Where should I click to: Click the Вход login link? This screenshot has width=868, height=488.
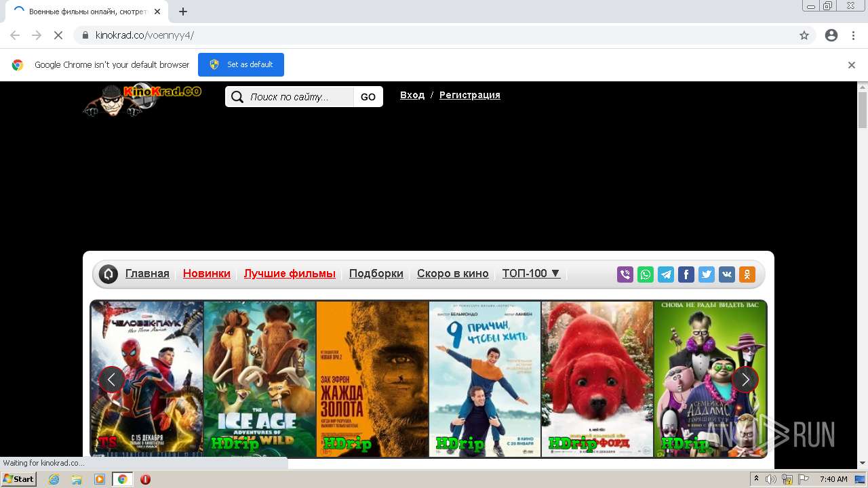(412, 95)
